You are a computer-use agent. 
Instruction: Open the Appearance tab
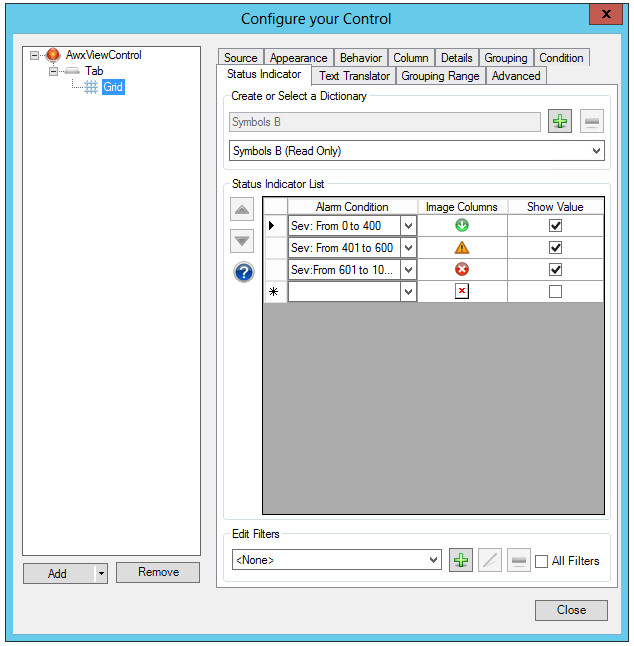(x=298, y=58)
